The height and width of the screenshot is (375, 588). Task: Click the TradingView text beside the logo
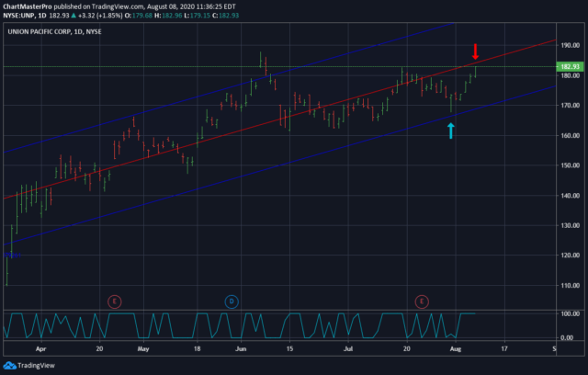[x=36, y=365]
